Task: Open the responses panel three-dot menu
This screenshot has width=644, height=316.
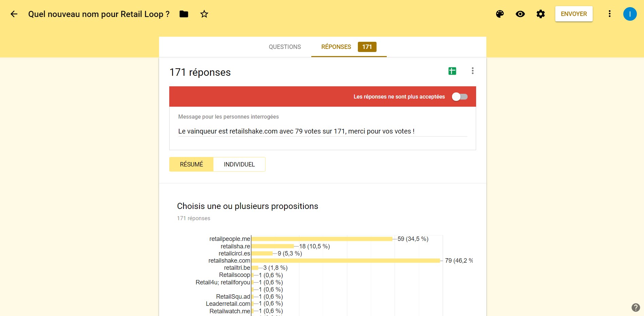Action: [473, 71]
